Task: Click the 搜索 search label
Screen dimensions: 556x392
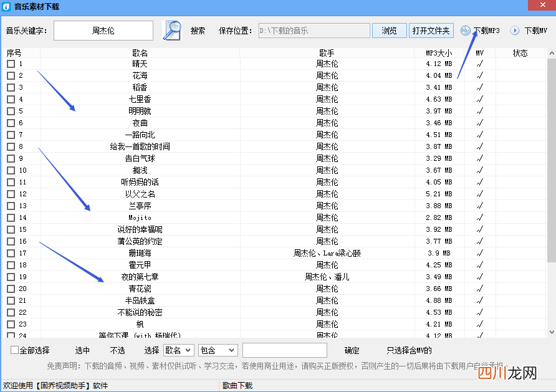Action: tap(198, 31)
